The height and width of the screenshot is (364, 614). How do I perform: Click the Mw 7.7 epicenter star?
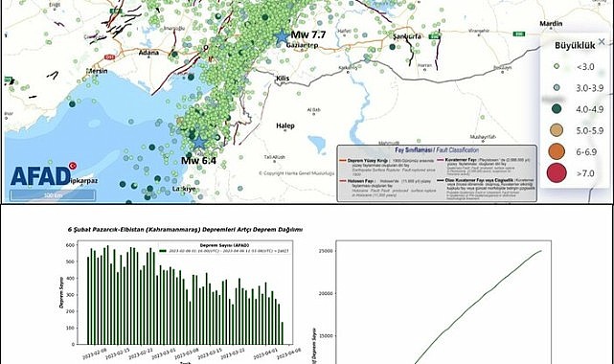tap(282, 36)
